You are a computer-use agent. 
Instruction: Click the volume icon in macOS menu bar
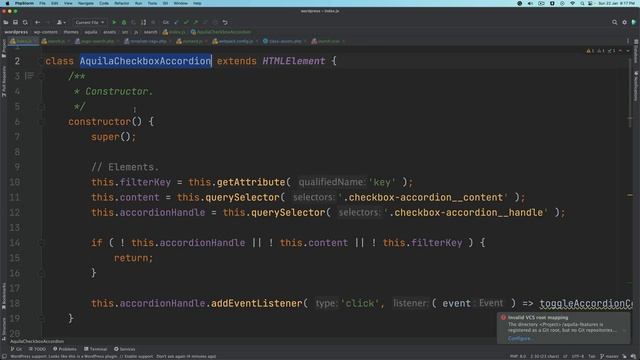click(530, 3)
